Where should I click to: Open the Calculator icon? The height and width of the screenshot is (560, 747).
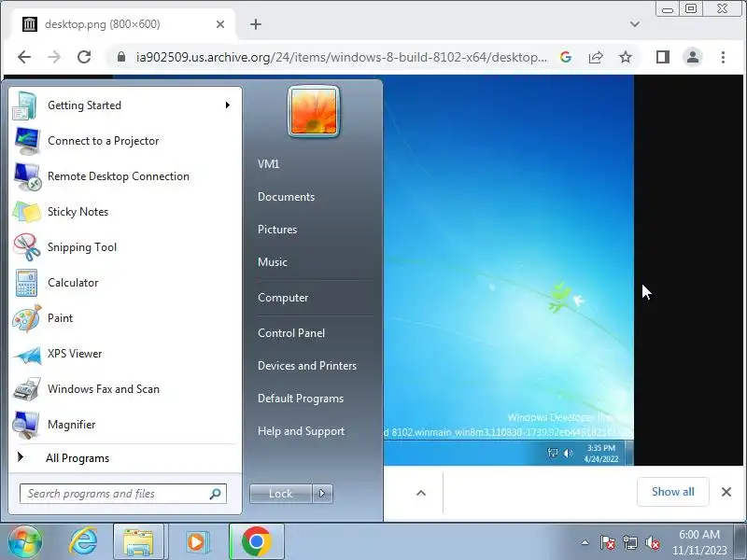(x=26, y=283)
